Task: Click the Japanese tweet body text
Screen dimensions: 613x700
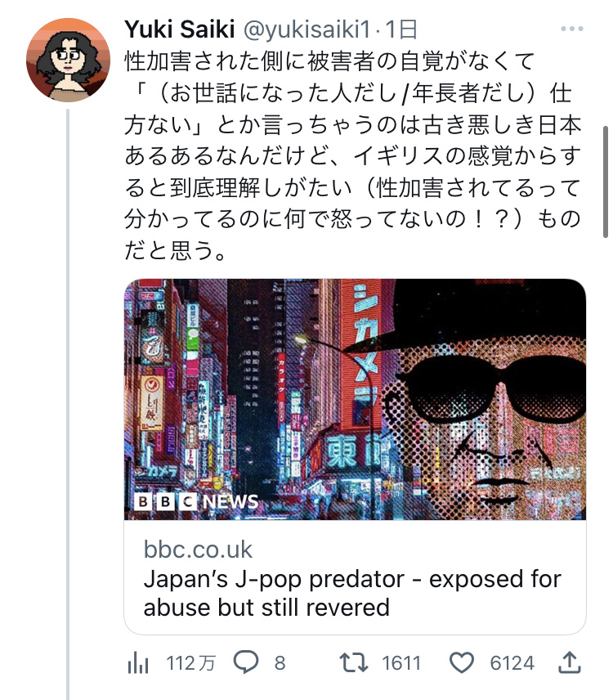Action: pos(352,156)
